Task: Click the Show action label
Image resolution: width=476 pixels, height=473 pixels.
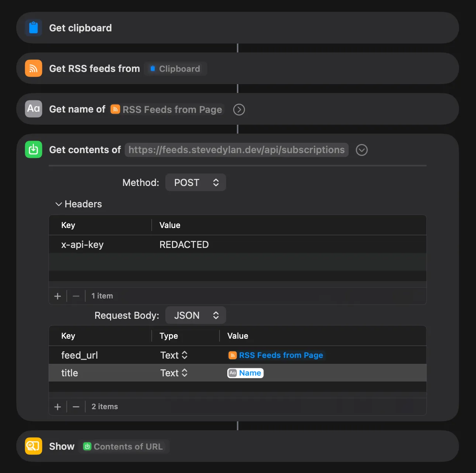Action: [62, 446]
